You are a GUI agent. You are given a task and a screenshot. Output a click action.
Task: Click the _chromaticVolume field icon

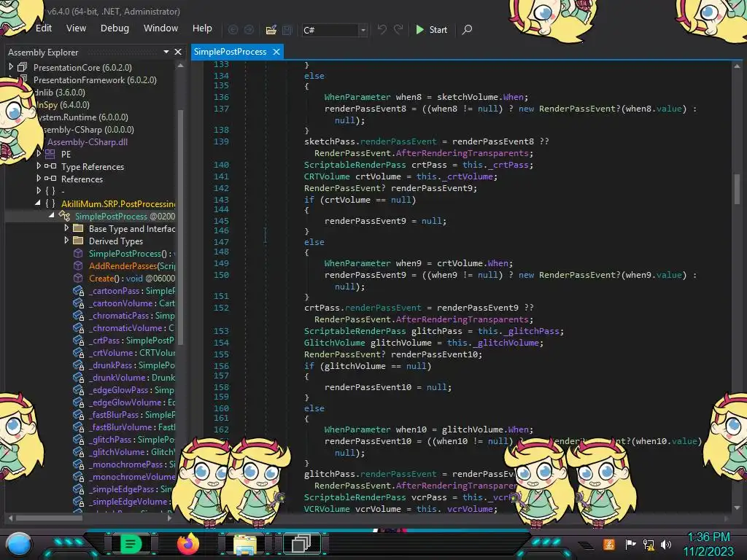point(78,328)
